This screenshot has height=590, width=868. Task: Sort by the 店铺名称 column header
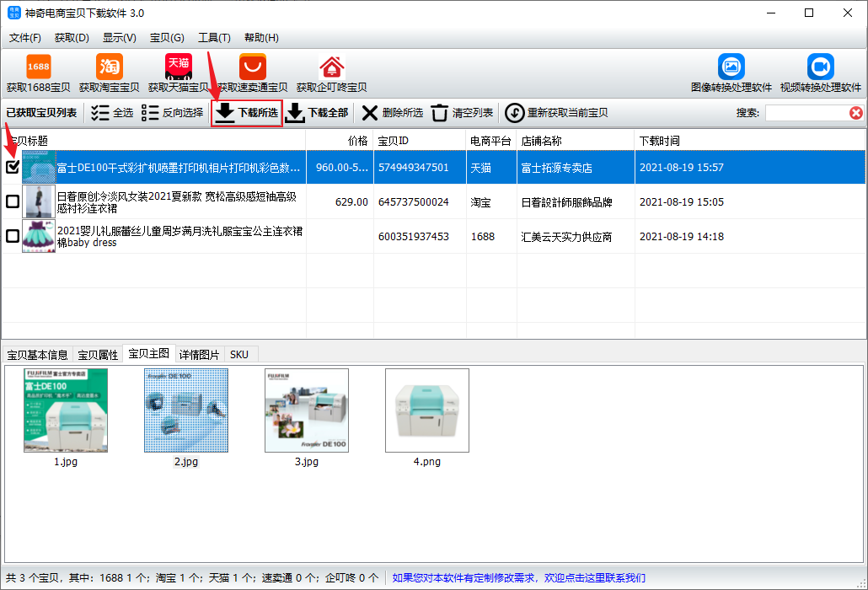(x=576, y=141)
